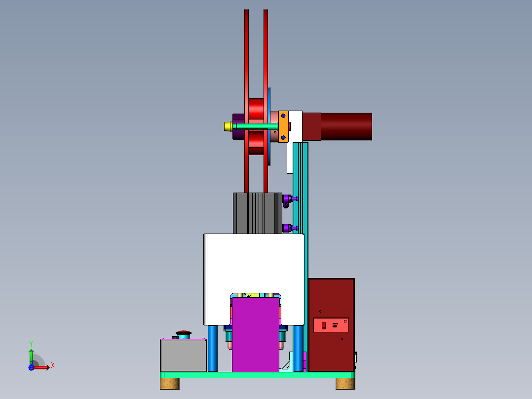Select the right blue support column
The width and height of the screenshot is (532, 399).
(x=298, y=349)
